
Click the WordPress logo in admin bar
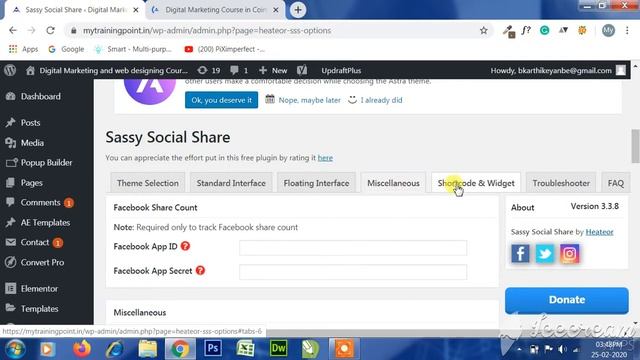(x=10, y=70)
